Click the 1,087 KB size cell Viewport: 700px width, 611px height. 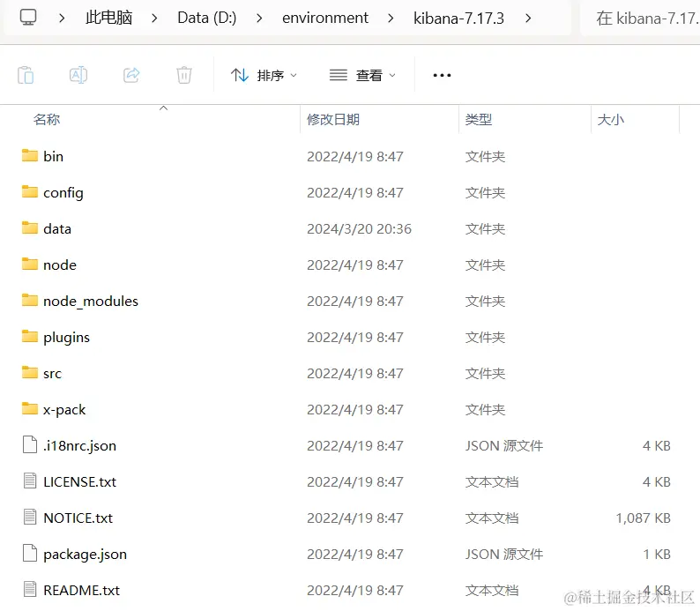[x=644, y=518]
